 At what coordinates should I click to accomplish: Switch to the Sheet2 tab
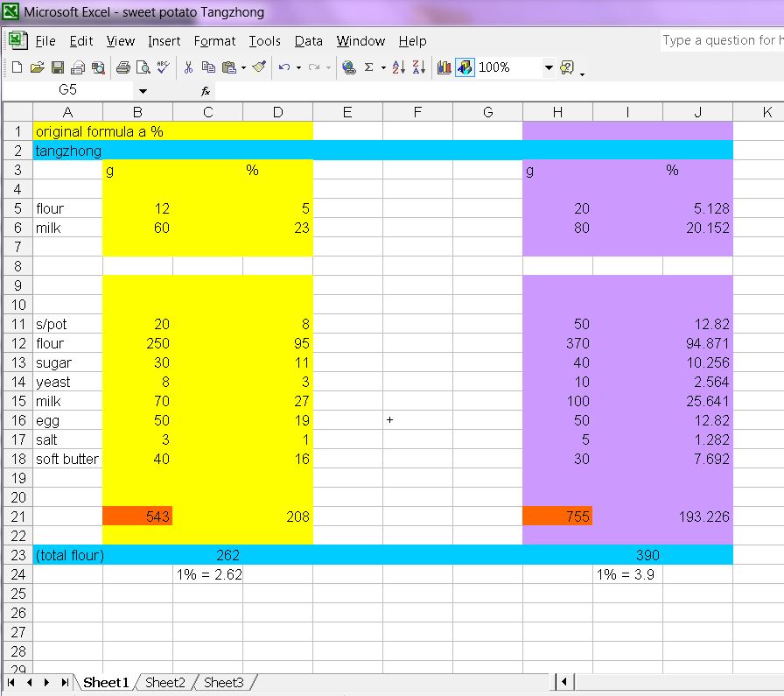165,683
